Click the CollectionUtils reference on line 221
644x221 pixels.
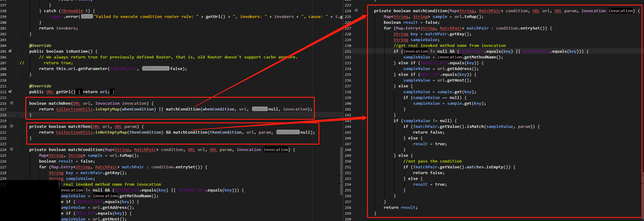pos(74,132)
